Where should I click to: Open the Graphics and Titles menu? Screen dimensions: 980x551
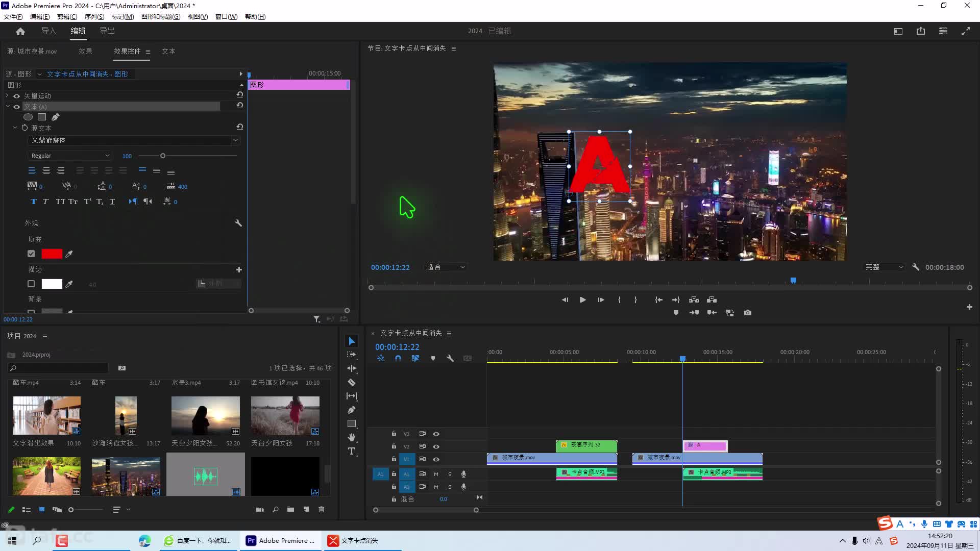tap(161, 16)
